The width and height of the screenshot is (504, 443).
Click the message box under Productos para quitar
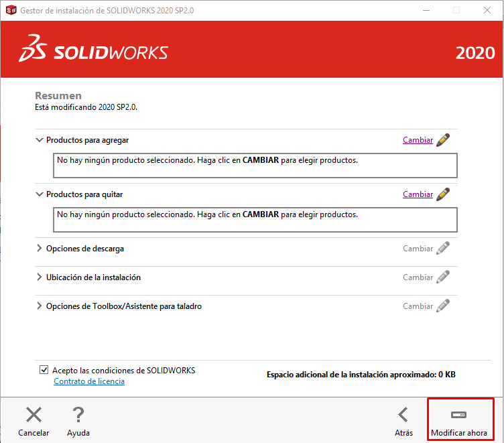point(255,220)
